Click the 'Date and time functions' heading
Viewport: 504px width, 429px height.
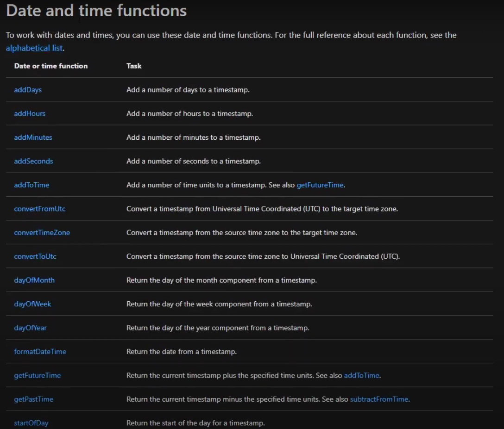coord(96,11)
